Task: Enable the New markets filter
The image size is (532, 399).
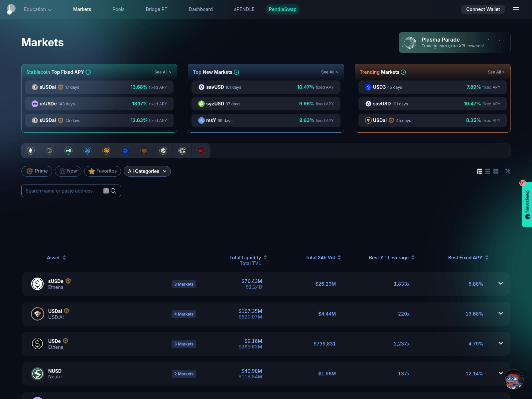Action: tap(68, 171)
